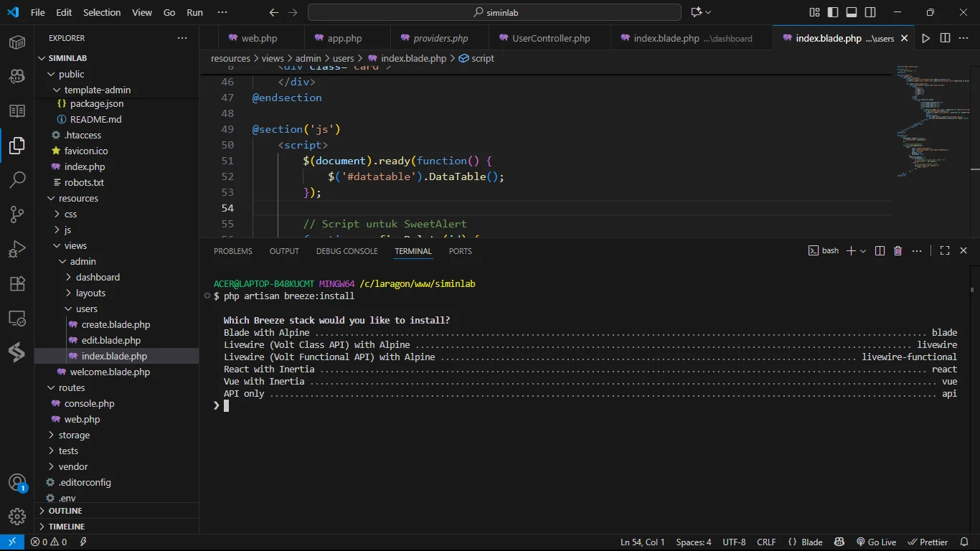Kill terminal with the trash icon
The height and width of the screenshot is (551, 980).
897,251
